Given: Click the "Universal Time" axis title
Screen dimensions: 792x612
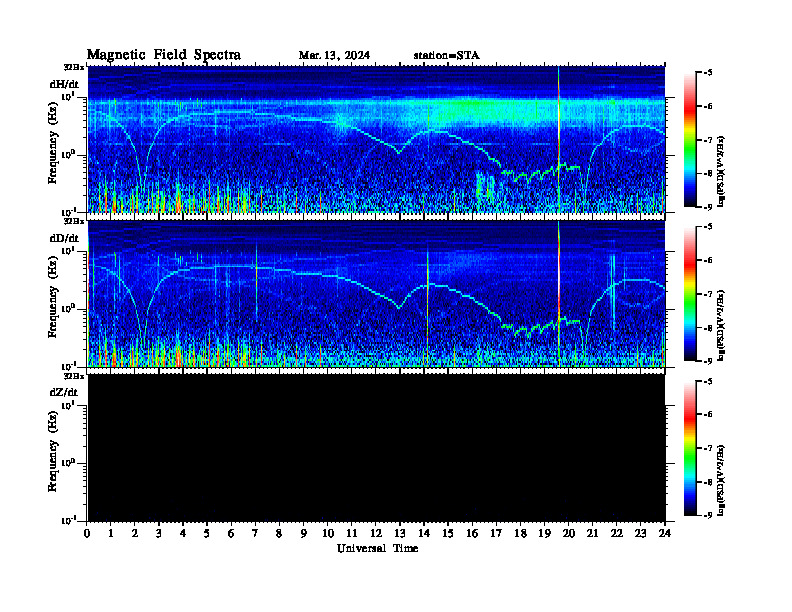Looking at the screenshot, I should tap(377, 548).
